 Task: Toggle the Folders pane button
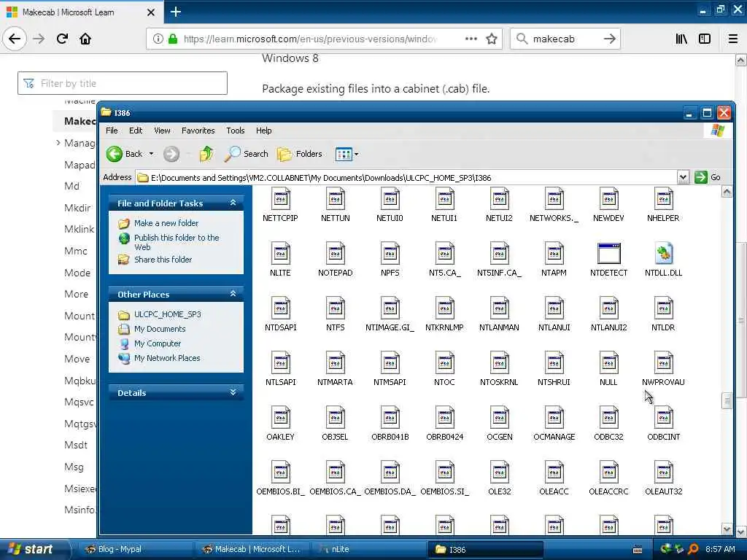(300, 154)
